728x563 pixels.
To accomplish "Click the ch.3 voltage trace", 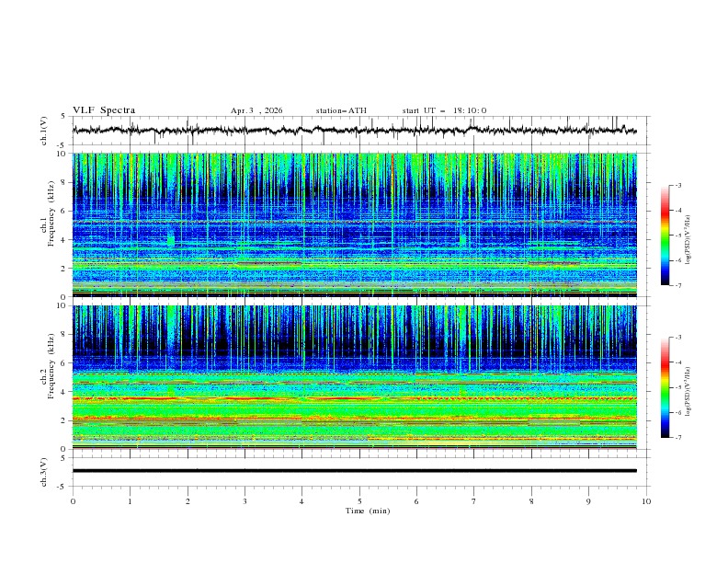I will click(354, 471).
